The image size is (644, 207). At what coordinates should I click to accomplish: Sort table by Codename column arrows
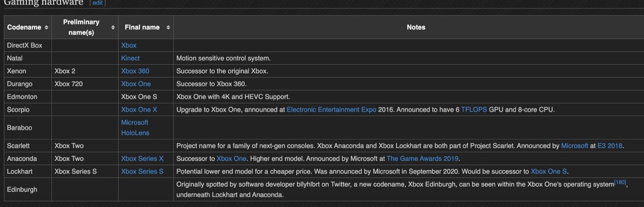pos(47,27)
